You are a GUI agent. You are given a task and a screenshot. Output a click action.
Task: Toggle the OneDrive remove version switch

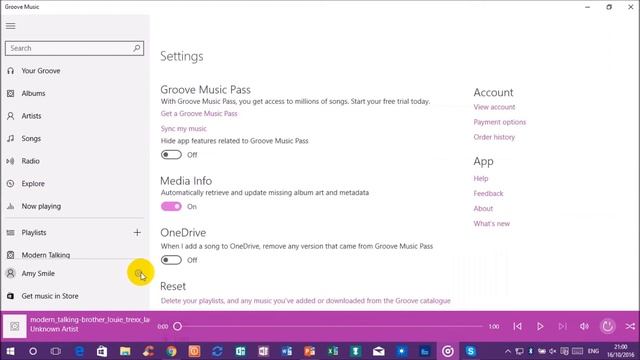click(x=171, y=260)
